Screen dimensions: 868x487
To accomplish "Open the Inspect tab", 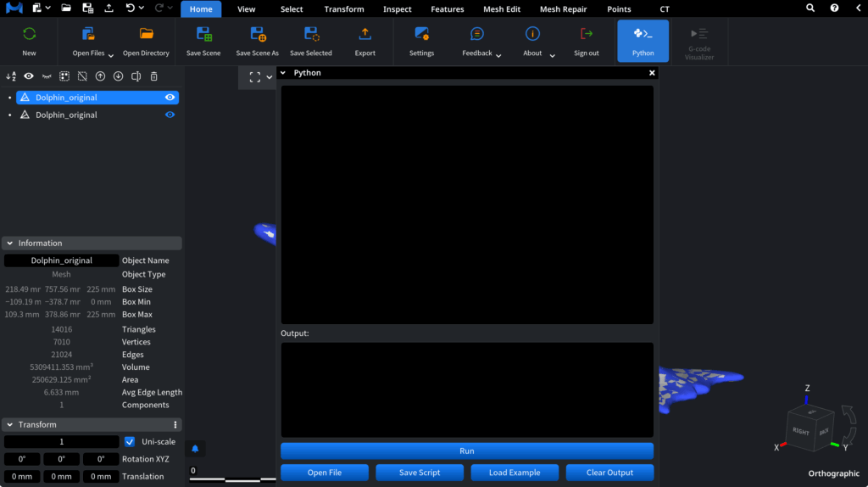I will (x=397, y=9).
